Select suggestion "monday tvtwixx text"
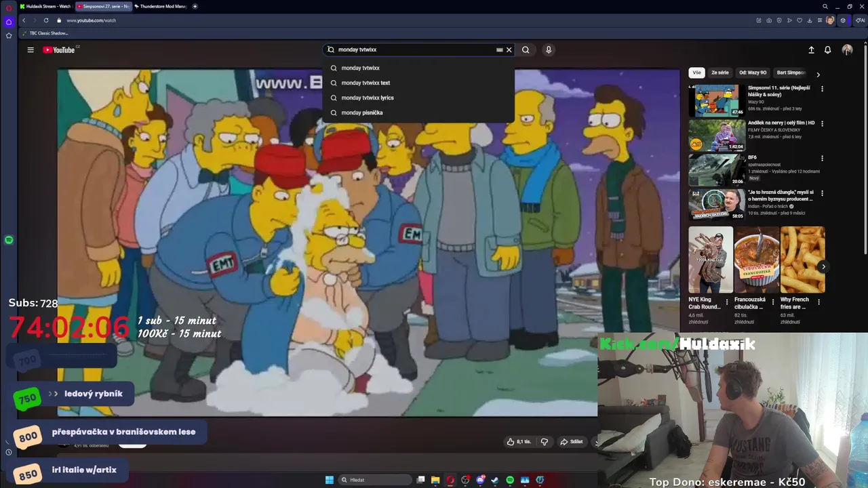The height and width of the screenshot is (488, 868). pyautogui.click(x=418, y=83)
